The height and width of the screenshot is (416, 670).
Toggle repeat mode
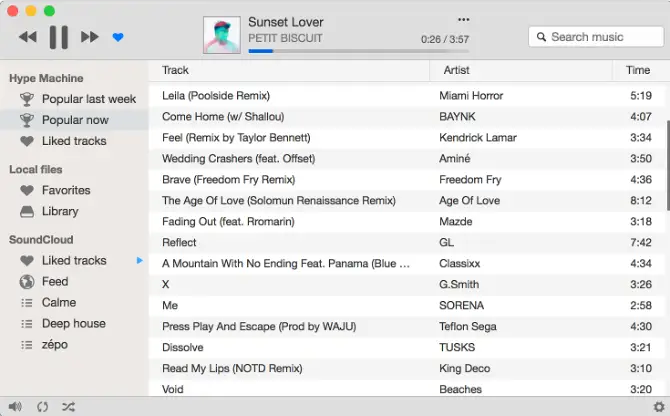[42, 407]
